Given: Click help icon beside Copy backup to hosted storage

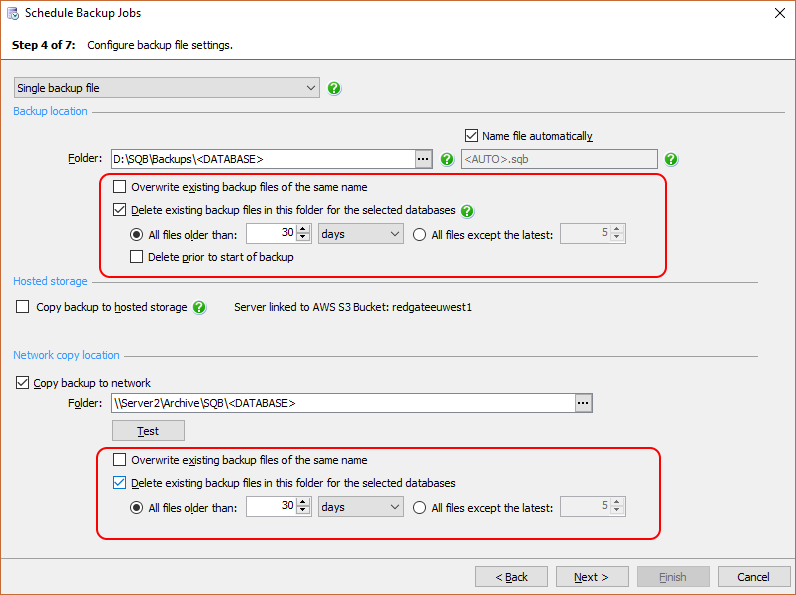Looking at the screenshot, I should (x=199, y=307).
